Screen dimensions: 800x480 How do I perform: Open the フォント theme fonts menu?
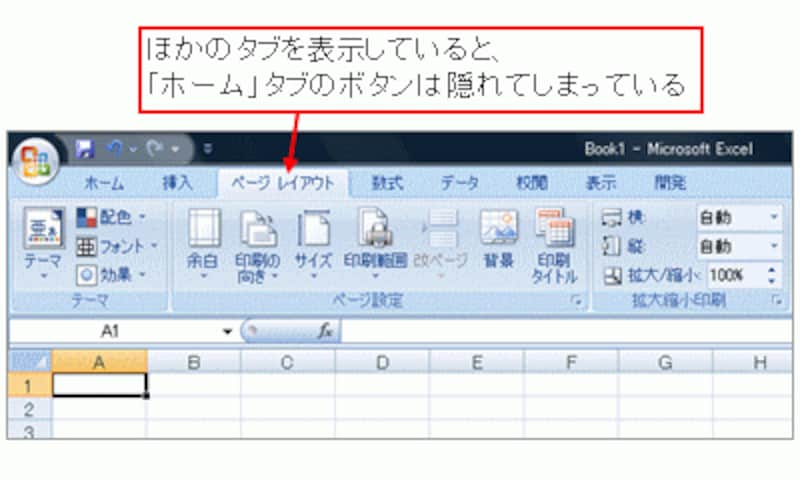(117, 247)
